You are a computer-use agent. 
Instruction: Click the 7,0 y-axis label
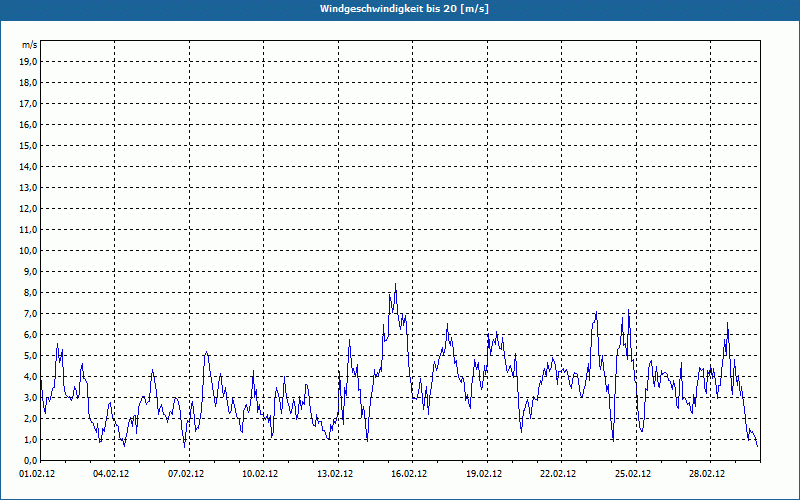click(30, 313)
